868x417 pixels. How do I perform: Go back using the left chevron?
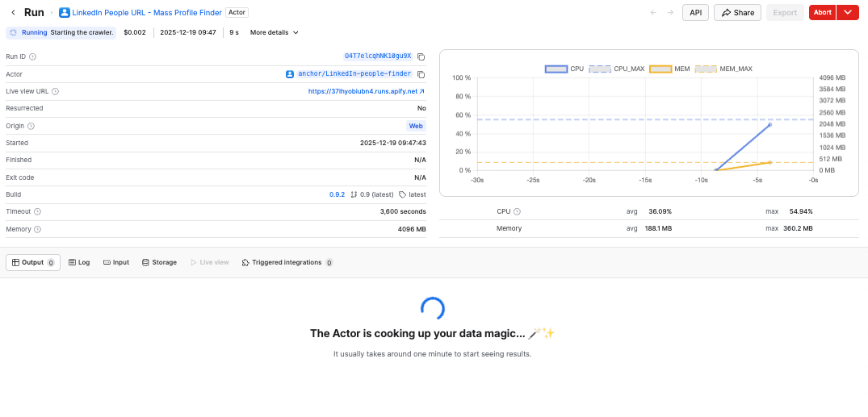tap(13, 12)
